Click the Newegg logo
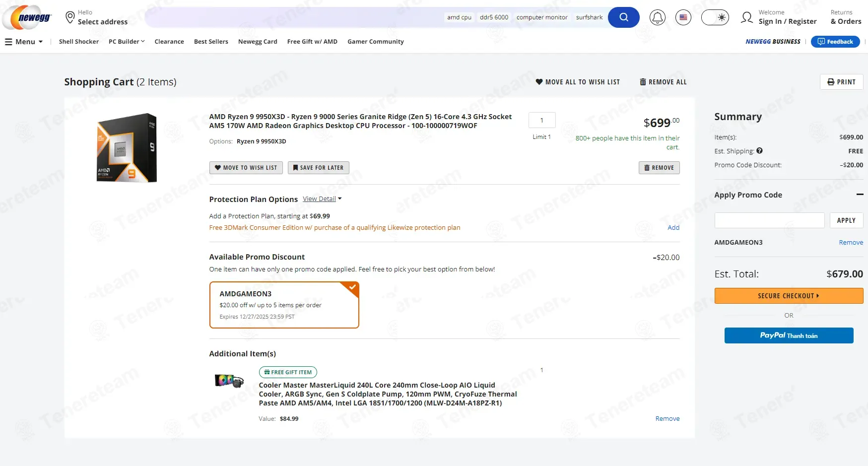868x466 pixels. (x=28, y=18)
